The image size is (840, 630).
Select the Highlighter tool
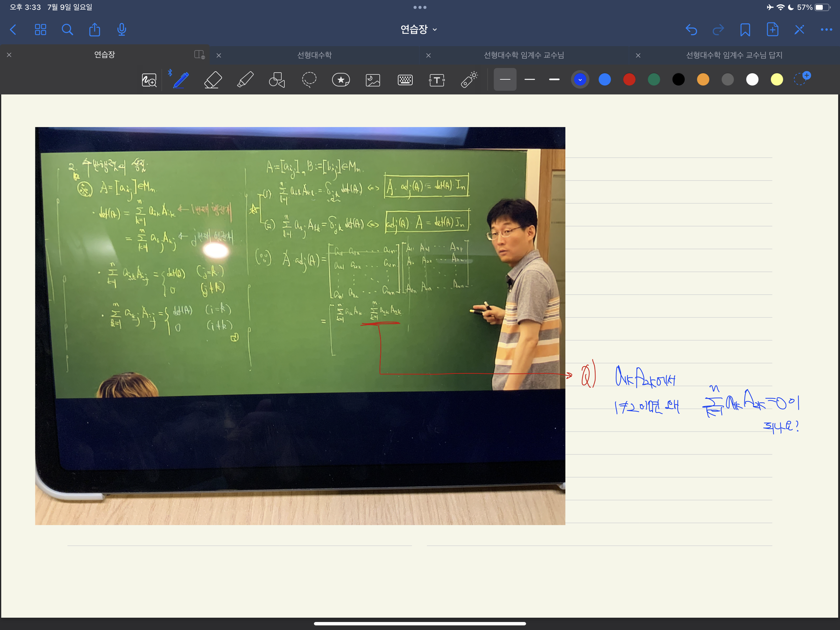coord(245,80)
